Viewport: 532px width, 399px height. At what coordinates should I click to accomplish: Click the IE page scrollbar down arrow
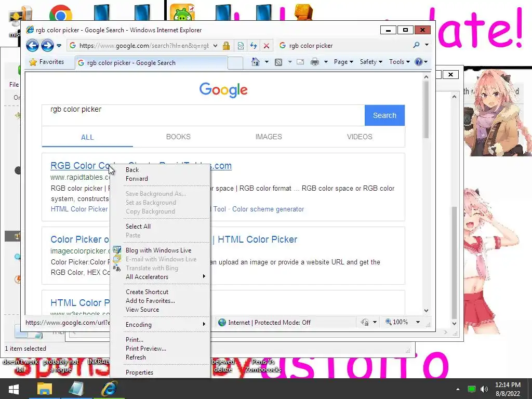pos(426,311)
